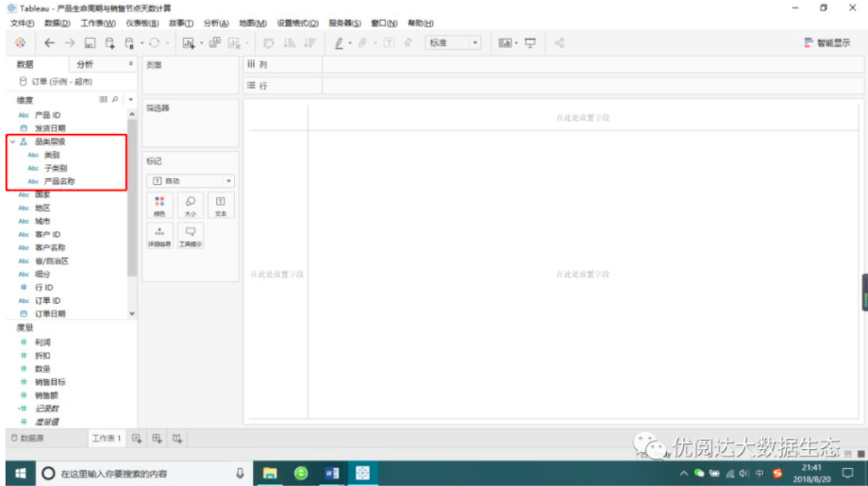Click the Tooltip marks button
This screenshot has width=868, height=486.
(x=190, y=236)
